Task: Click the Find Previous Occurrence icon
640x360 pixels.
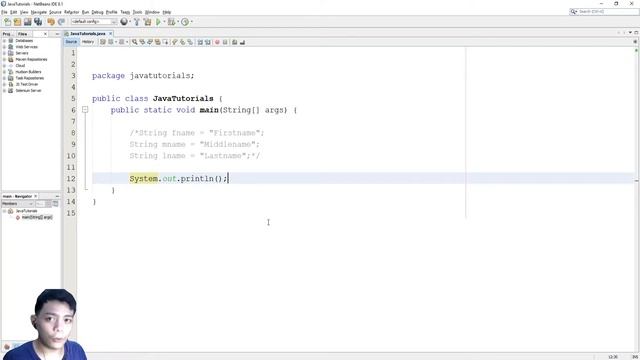Action: click(x=142, y=42)
